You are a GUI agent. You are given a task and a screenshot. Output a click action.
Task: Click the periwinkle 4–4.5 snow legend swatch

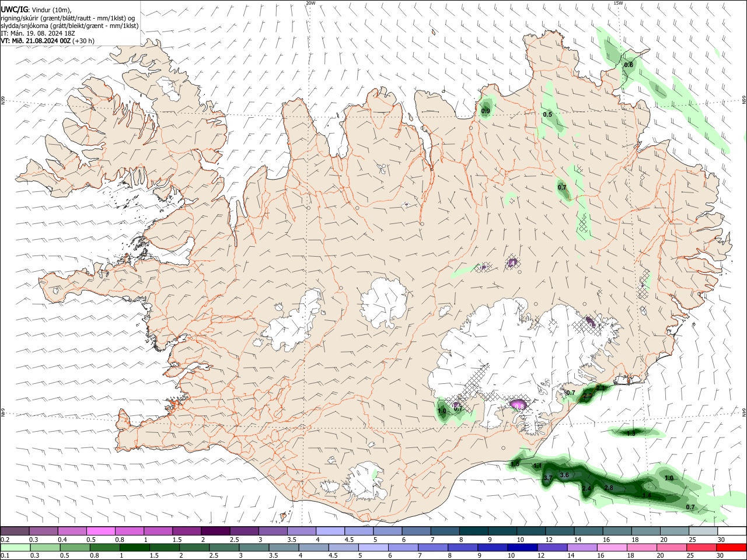tap(330, 531)
